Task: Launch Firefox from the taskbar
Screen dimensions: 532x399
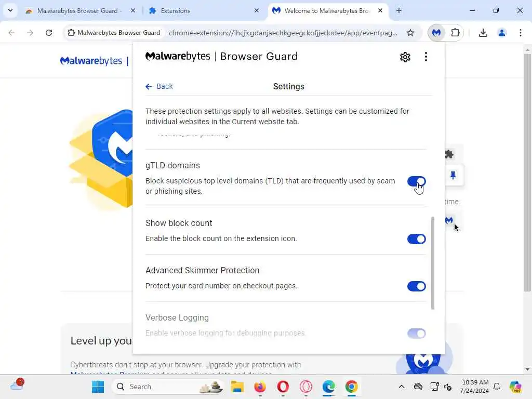Action: click(260, 387)
